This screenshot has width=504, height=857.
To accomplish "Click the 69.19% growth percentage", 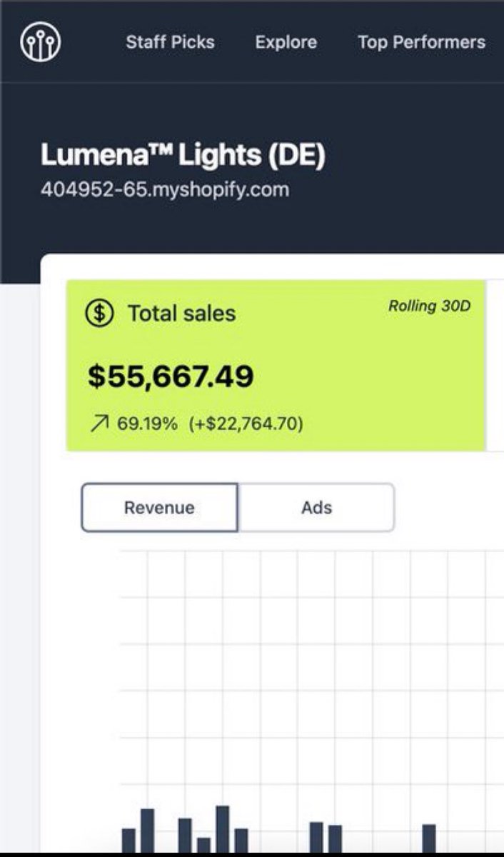I will (x=147, y=424).
